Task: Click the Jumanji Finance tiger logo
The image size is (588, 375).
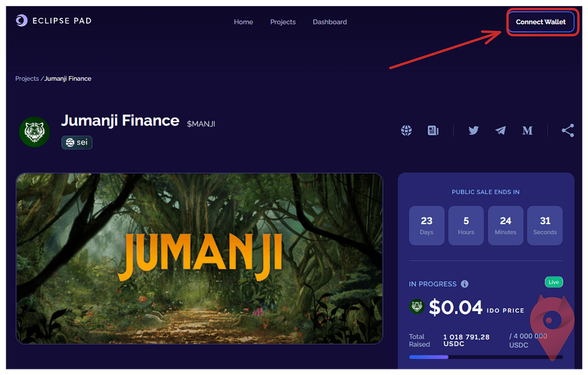Action: pos(35,131)
